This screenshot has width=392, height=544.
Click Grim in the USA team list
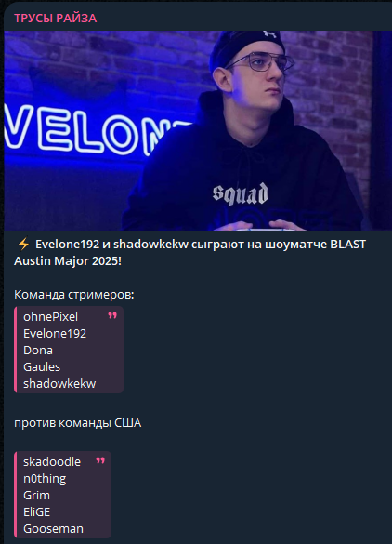coord(37,495)
